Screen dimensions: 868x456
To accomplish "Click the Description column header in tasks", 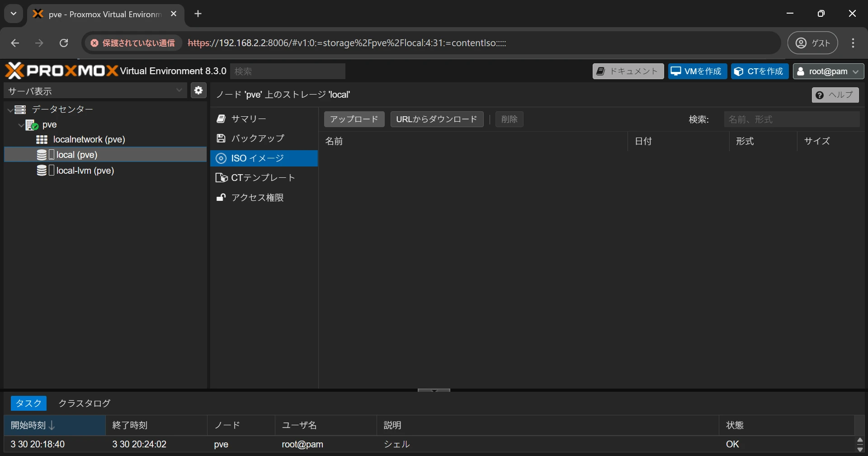I will click(548, 425).
